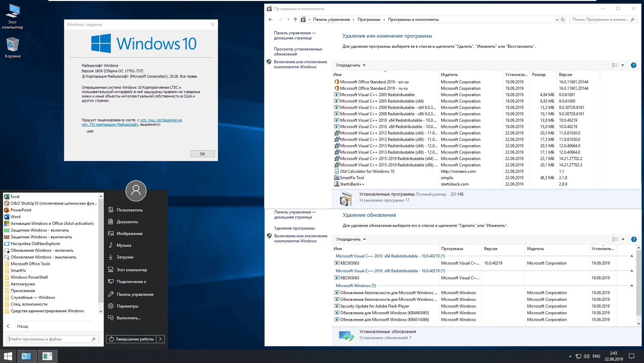
Task: Open Загрузки from Start menu
Action: pyautogui.click(x=125, y=257)
